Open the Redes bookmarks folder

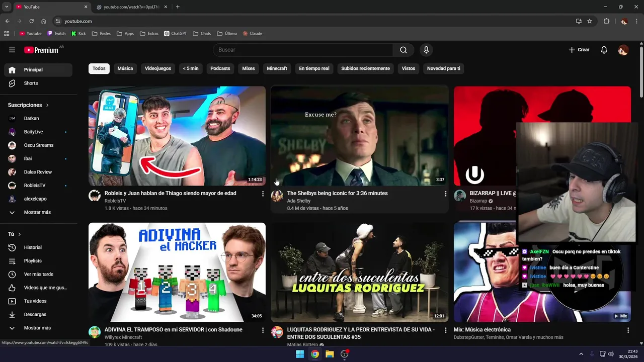101,34
